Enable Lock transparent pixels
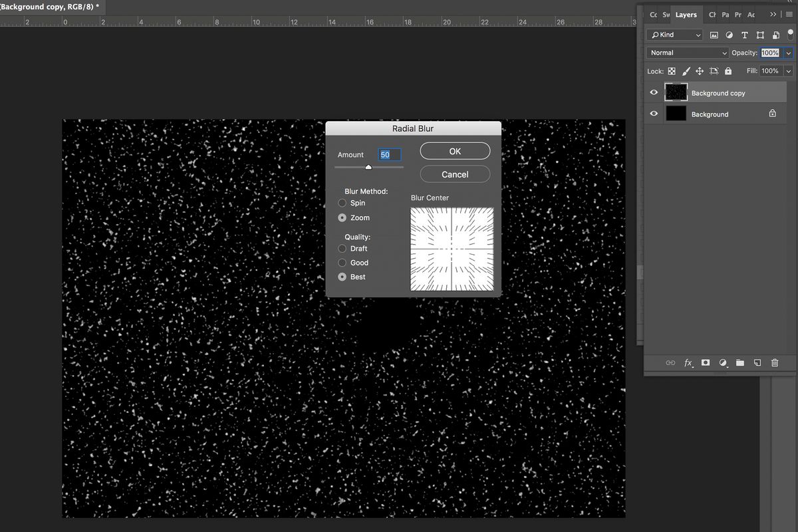The width and height of the screenshot is (798, 532). [672, 70]
